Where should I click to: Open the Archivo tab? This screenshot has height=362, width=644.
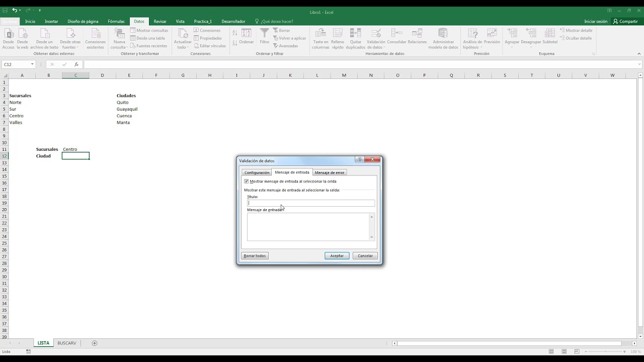click(10, 21)
